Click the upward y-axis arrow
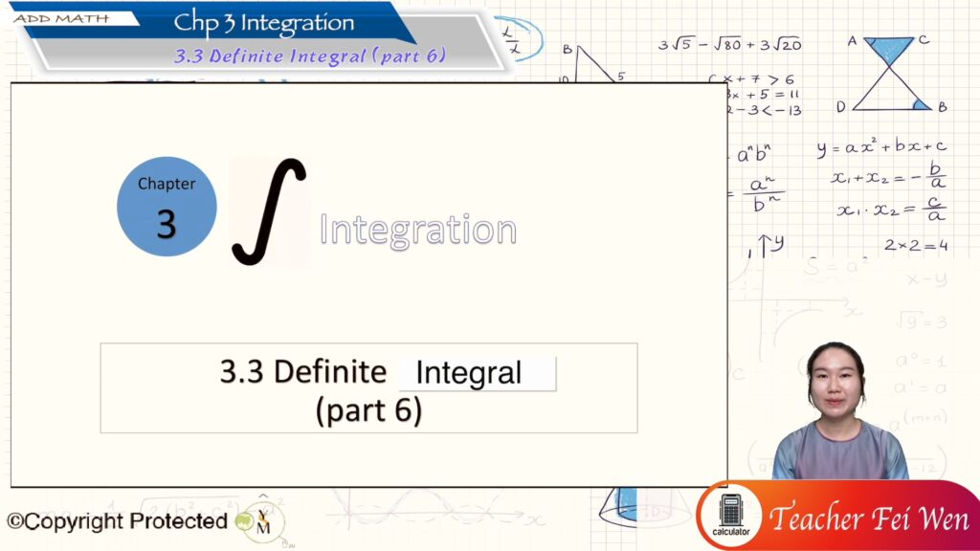Screen dimensions: 980x551 763,247
